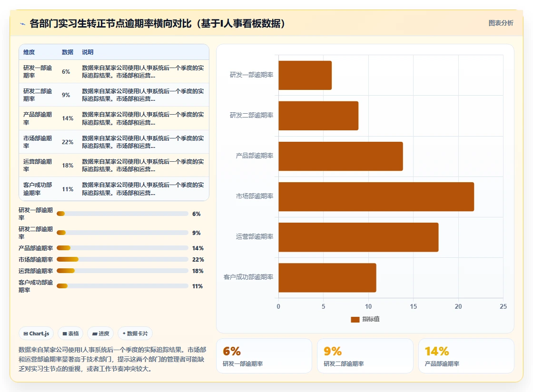This screenshot has height=392, width=533.
Task: Click the 产品部逾期率 chart bar
Action: [x=341, y=156]
